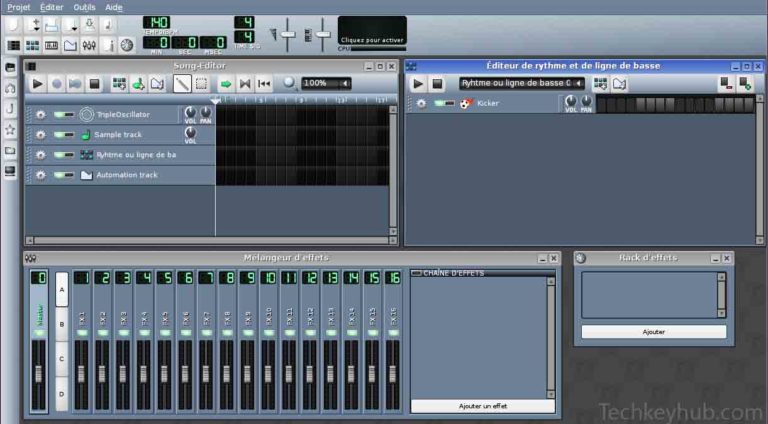The height and width of the screenshot is (424, 768).
Task: Open the home folder sidebar tab
Action: 10,150
